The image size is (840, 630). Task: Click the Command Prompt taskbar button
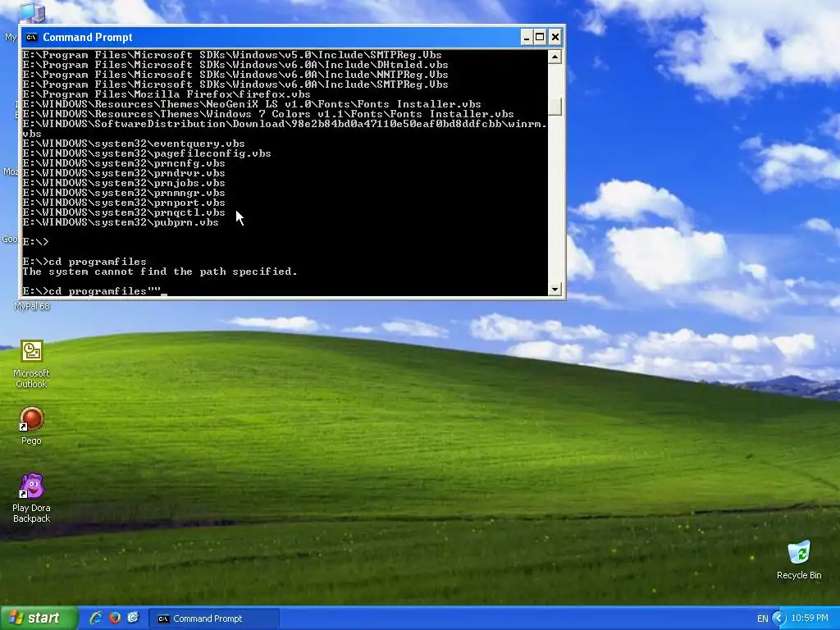pyautogui.click(x=214, y=619)
